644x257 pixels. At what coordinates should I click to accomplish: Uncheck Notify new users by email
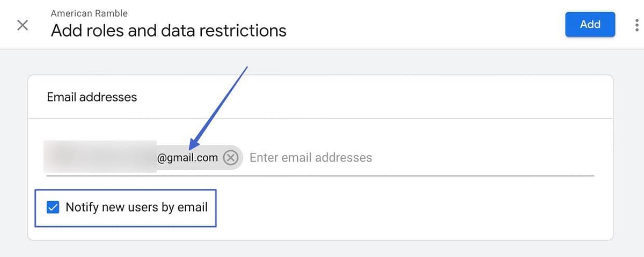(53, 207)
